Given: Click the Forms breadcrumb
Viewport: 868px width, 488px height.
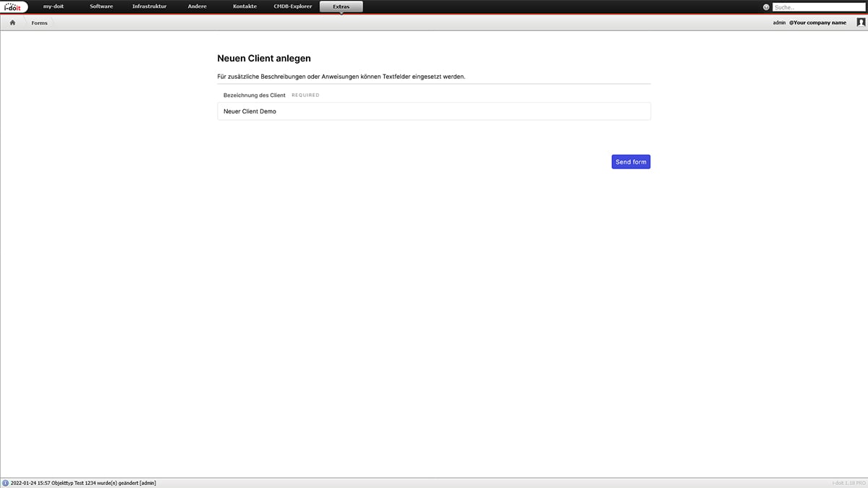Looking at the screenshot, I should pos(39,23).
